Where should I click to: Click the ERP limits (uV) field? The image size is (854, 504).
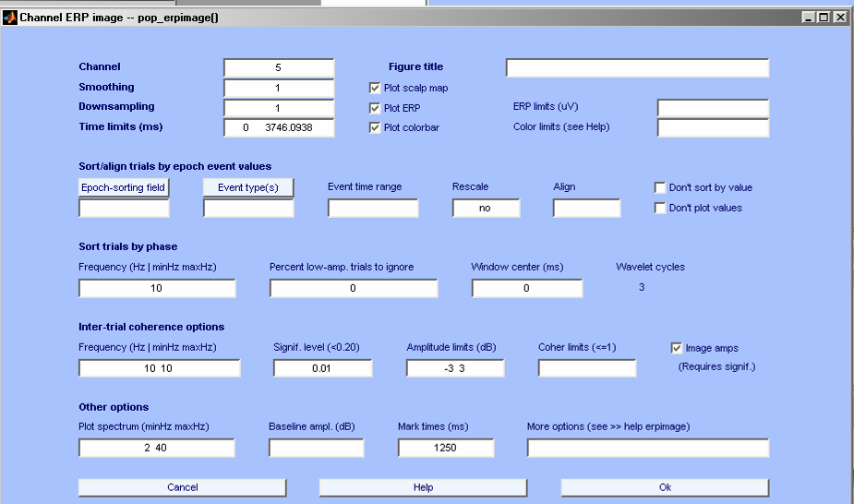713,108
